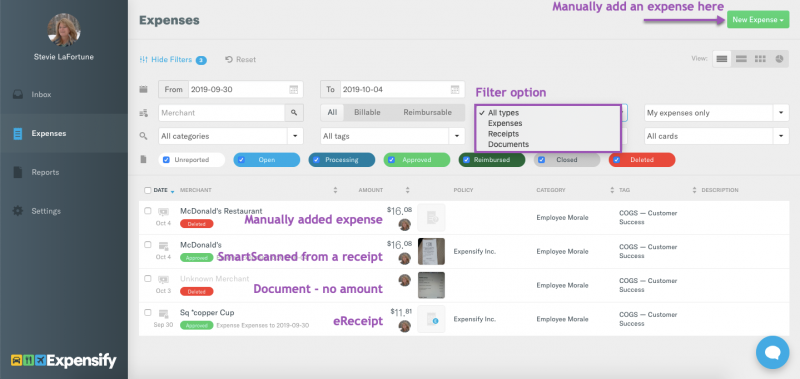Click the Sq *copper Cup merchant name
800x379 pixels.
(x=207, y=313)
